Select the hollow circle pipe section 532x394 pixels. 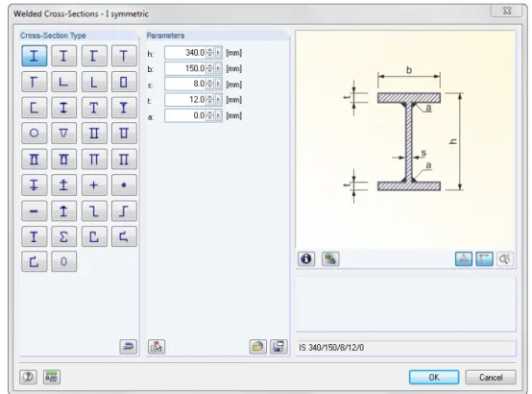coord(34,134)
